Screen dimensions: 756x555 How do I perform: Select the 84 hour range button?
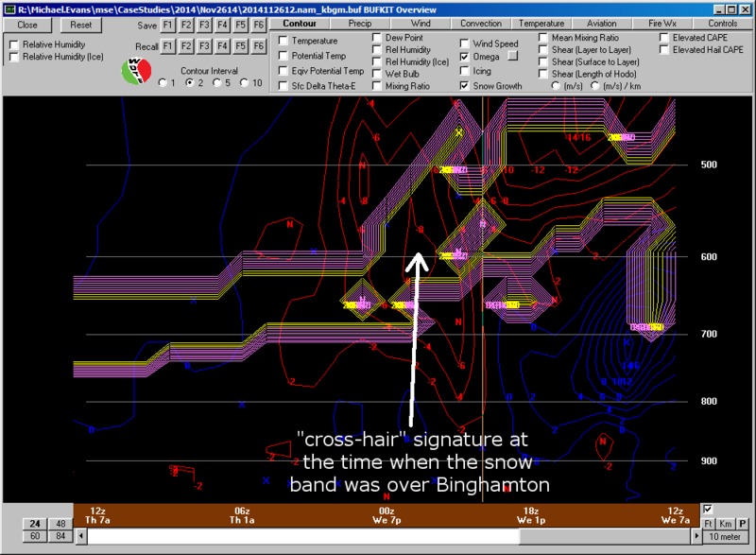click(60, 536)
